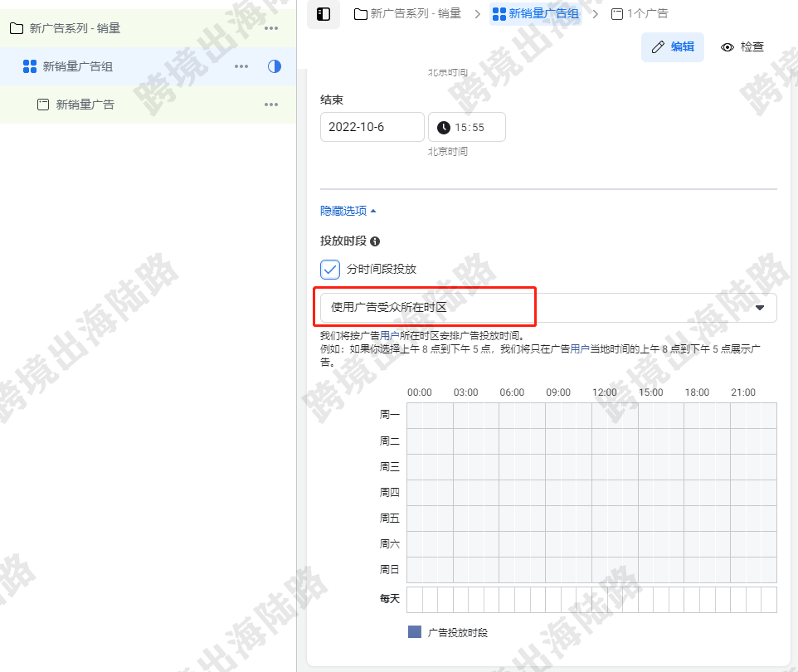798x672 pixels.
Task: Select 新广告系列 - 销量 in sidebar tree
Action: click(148, 28)
